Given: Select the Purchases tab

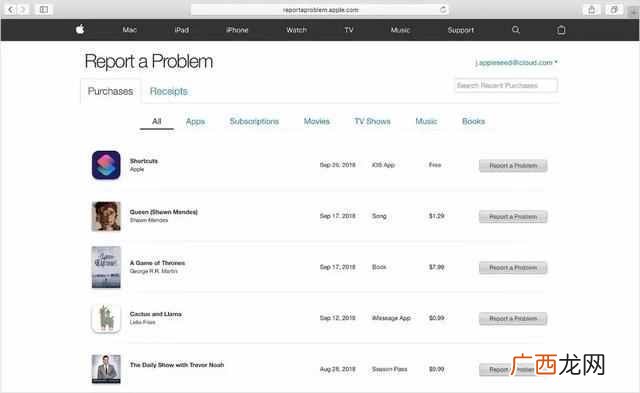Looking at the screenshot, I should pos(111,91).
